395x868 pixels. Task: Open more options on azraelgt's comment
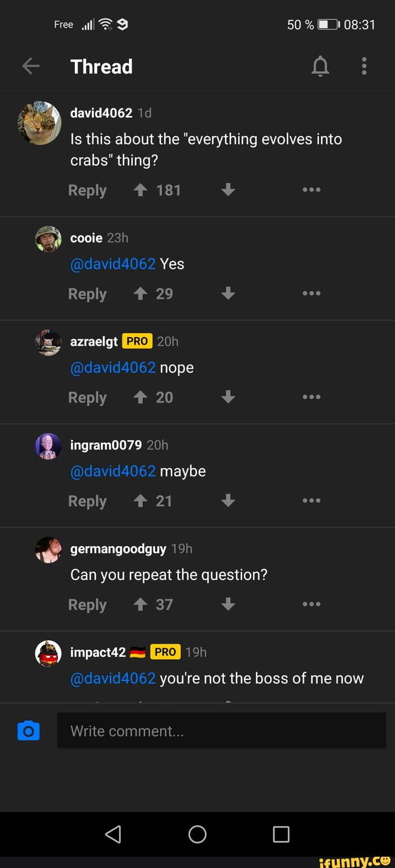point(311,397)
